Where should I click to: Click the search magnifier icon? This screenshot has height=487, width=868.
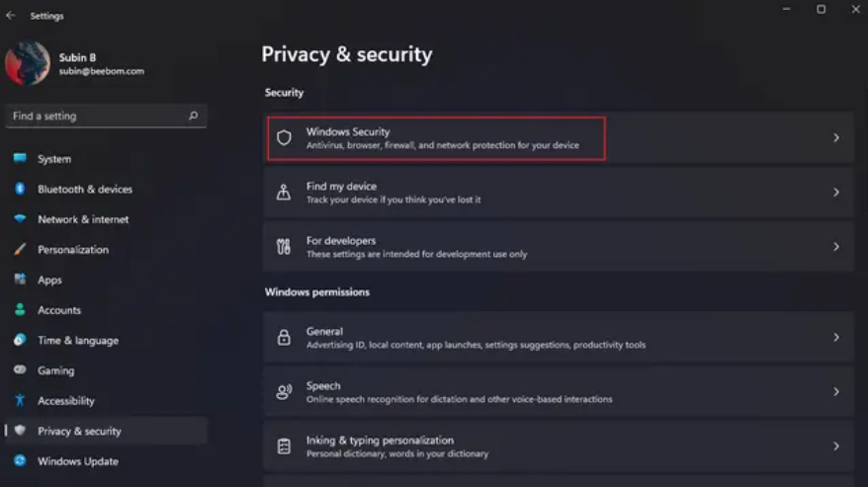(193, 116)
